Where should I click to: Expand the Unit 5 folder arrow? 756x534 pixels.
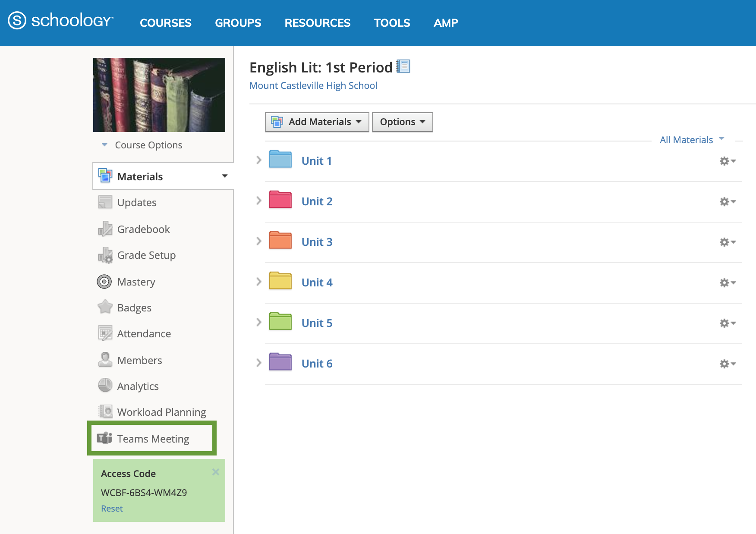(259, 323)
